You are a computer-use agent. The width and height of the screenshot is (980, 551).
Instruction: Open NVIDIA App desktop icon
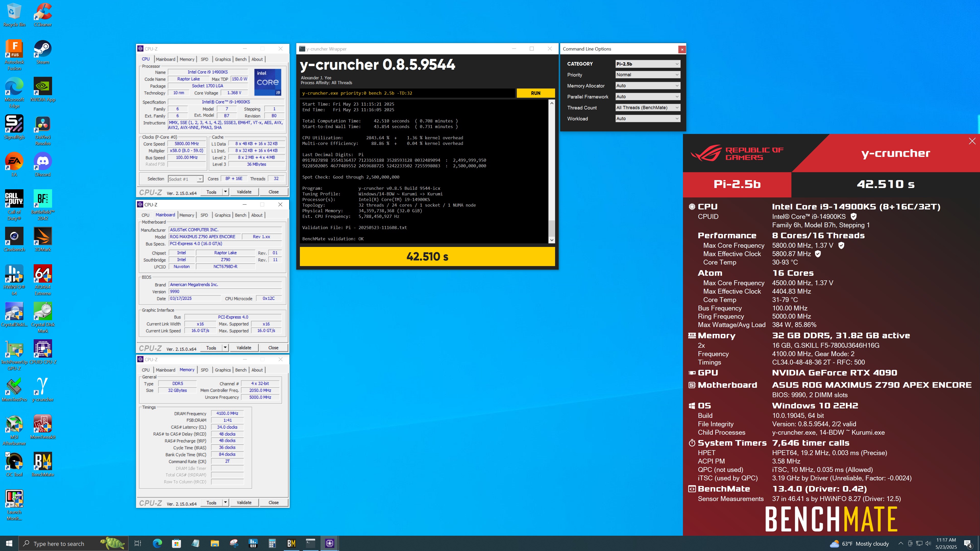(x=43, y=90)
